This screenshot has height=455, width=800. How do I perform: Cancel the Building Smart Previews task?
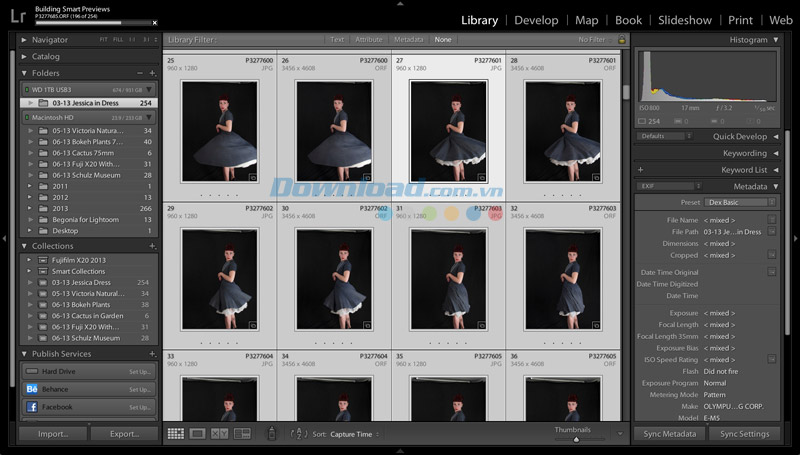click(x=155, y=22)
